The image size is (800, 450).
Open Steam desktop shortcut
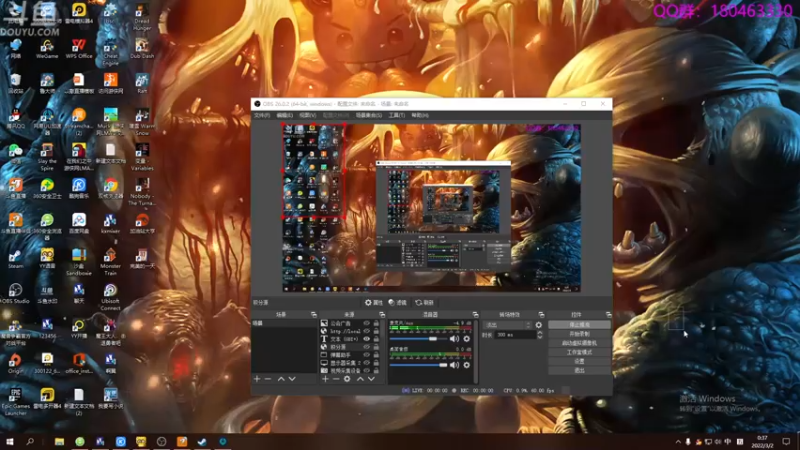[x=15, y=259]
